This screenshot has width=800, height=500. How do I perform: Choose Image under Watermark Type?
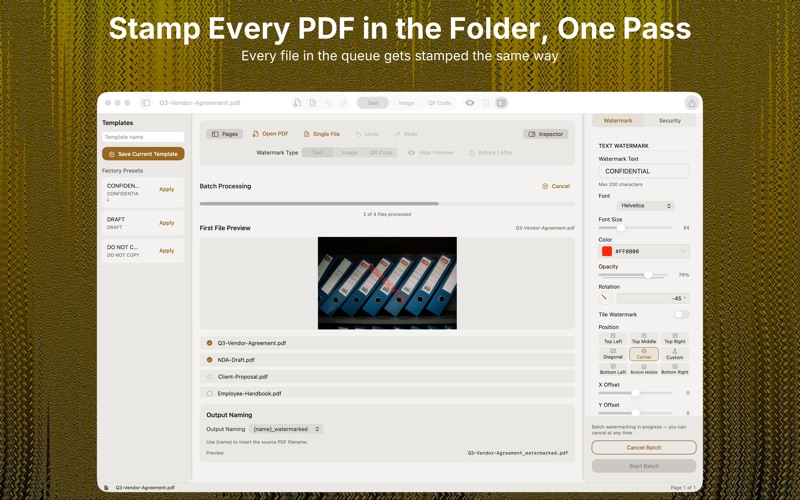pos(349,153)
